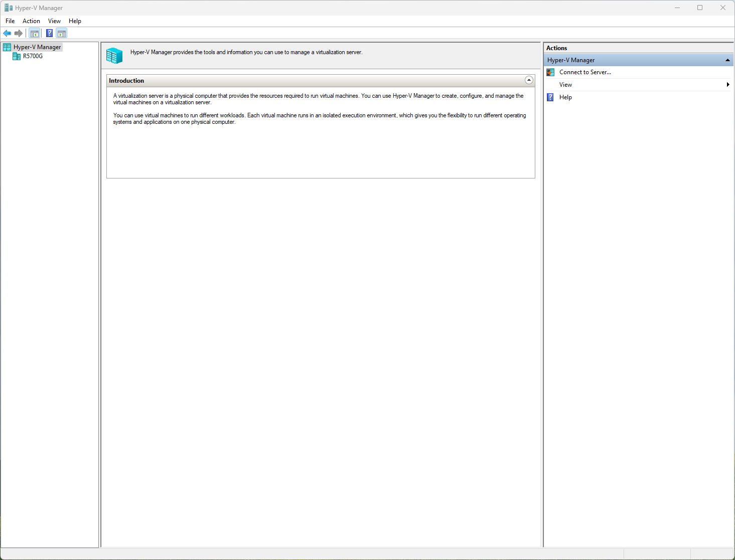735x560 pixels.
Task: Collapse the Introduction section with round arrow
Action: coord(529,80)
